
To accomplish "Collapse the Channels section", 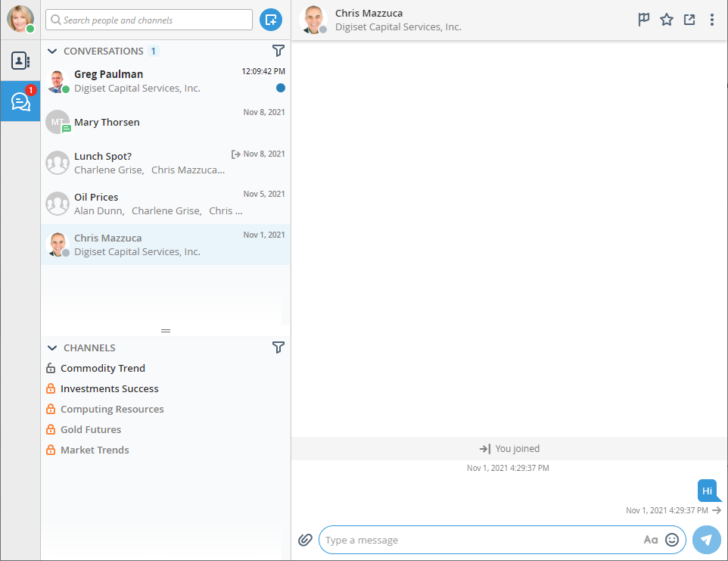I will (52, 348).
